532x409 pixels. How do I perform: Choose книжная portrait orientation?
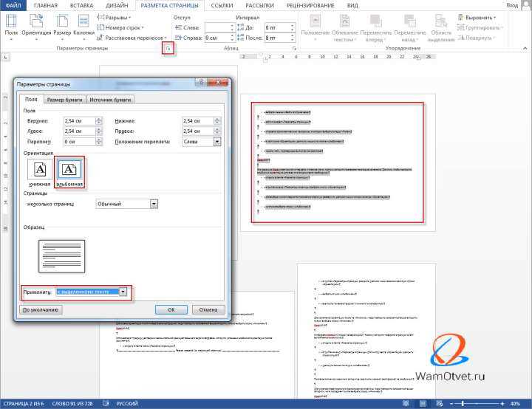coord(40,173)
